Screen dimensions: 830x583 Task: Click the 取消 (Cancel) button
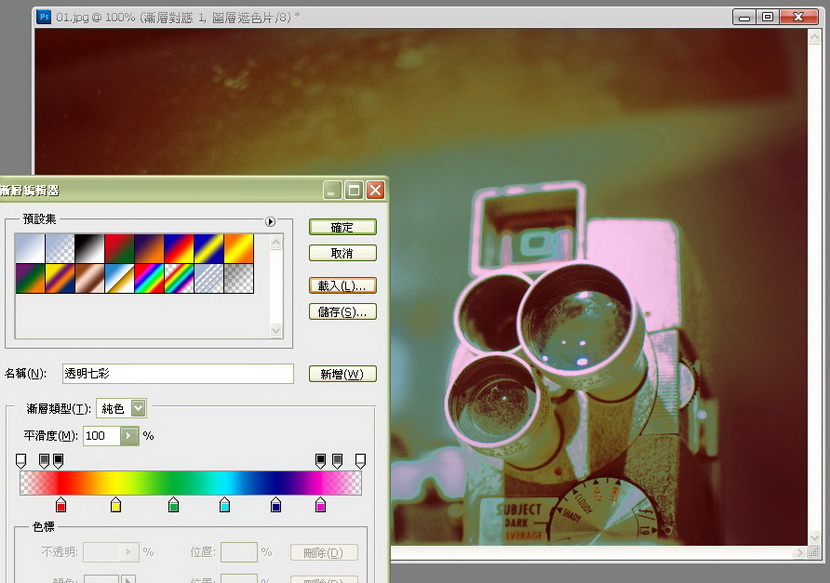342,253
